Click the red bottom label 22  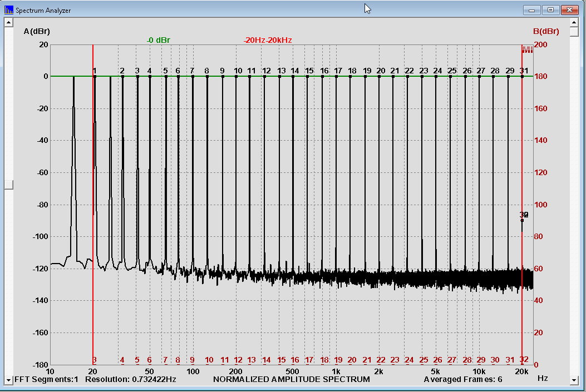coord(381,360)
